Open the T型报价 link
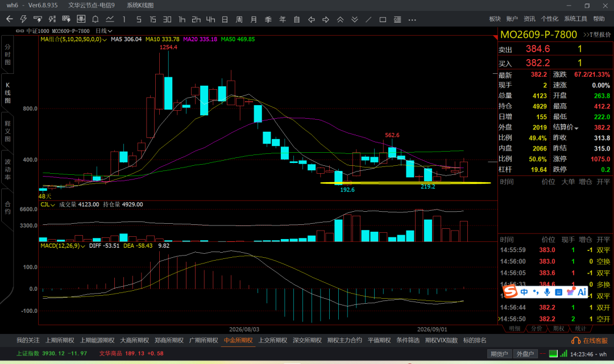This screenshot has height=364, width=614. (x=597, y=35)
